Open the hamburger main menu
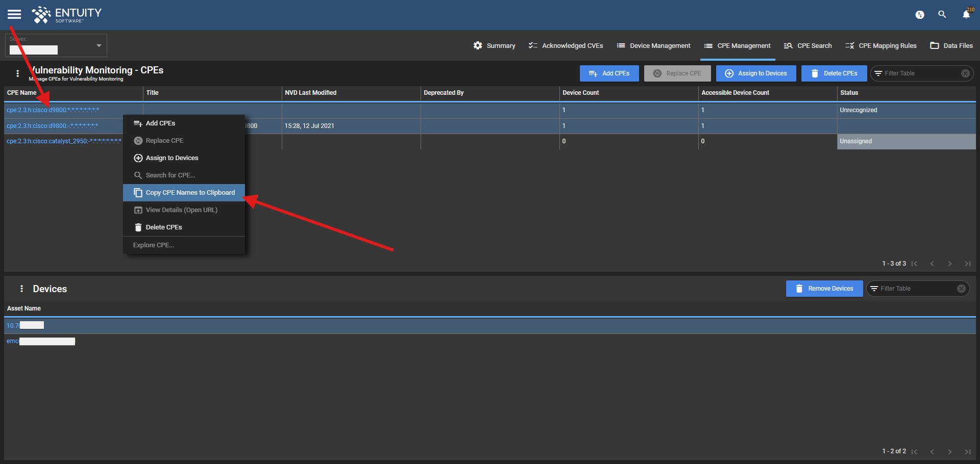This screenshot has height=464, width=980. coord(14,14)
